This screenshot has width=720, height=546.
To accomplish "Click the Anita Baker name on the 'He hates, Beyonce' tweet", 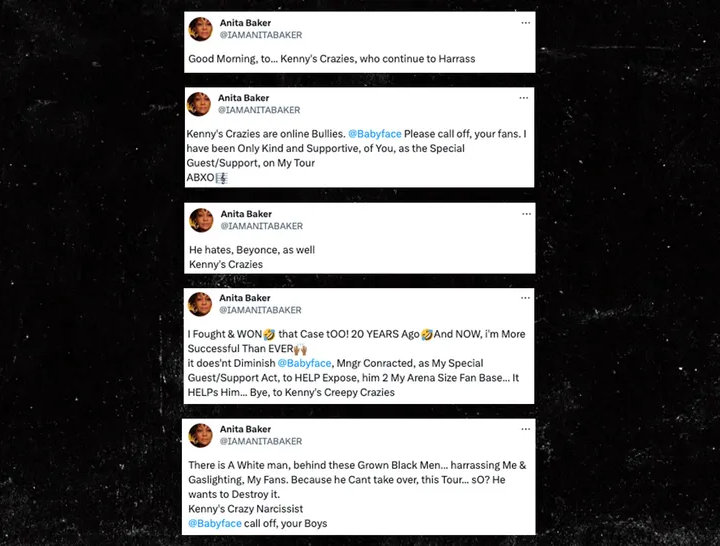I will pos(246,214).
